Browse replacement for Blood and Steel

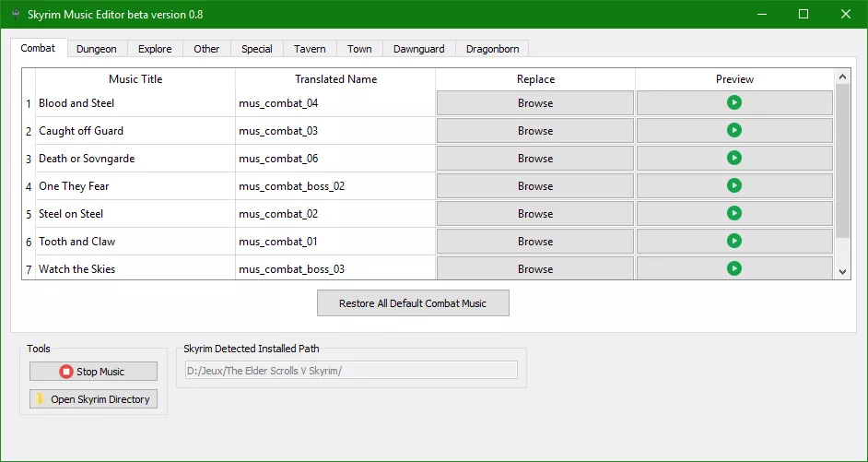point(535,103)
